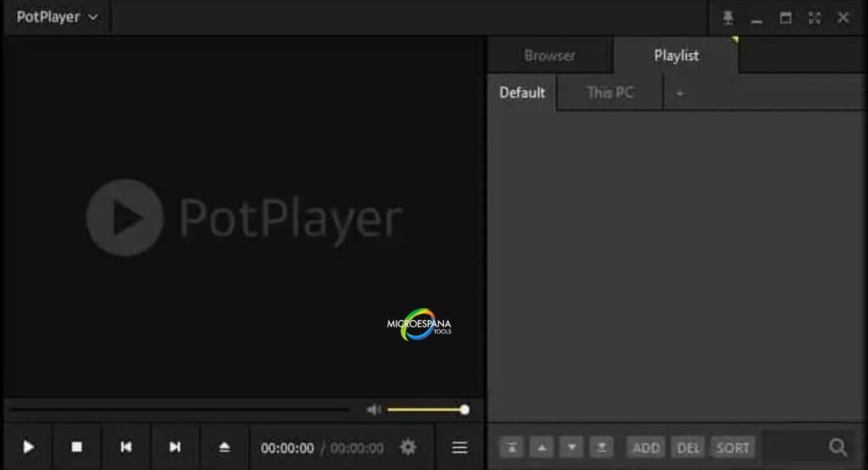Select the This PC playlist tab

pyautogui.click(x=610, y=92)
